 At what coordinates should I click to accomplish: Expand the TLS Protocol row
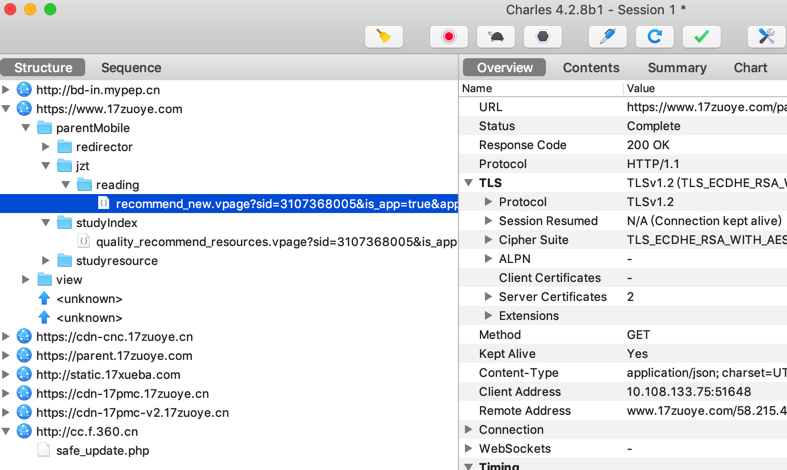pyautogui.click(x=488, y=202)
